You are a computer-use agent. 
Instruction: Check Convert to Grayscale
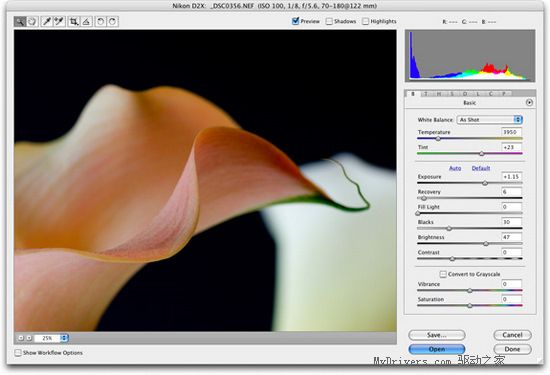pos(443,274)
